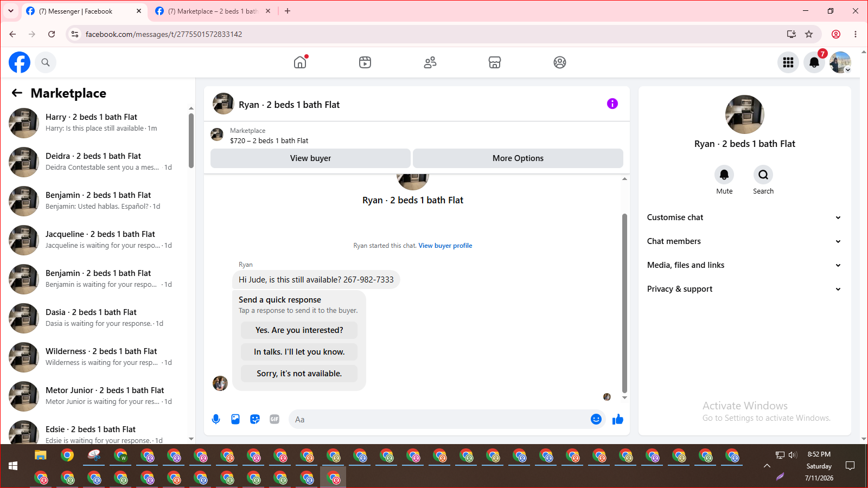The width and height of the screenshot is (868, 488).
Task: Click the chat list scrollbar thumb
Action: pyautogui.click(x=191, y=140)
